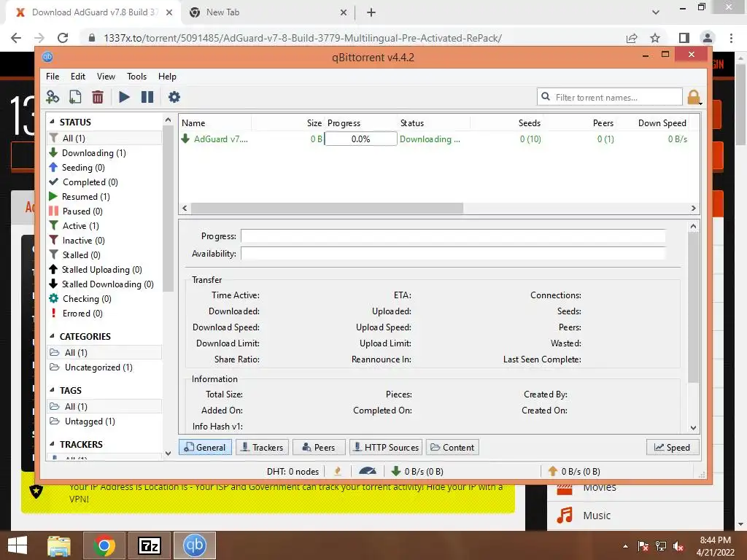Switch to the HTTP Sources tab
747x560 pixels.
click(x=386, y=447)
